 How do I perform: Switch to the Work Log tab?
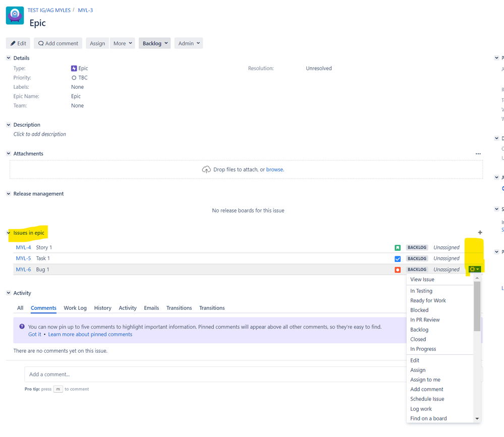click(x=75, y=308)
